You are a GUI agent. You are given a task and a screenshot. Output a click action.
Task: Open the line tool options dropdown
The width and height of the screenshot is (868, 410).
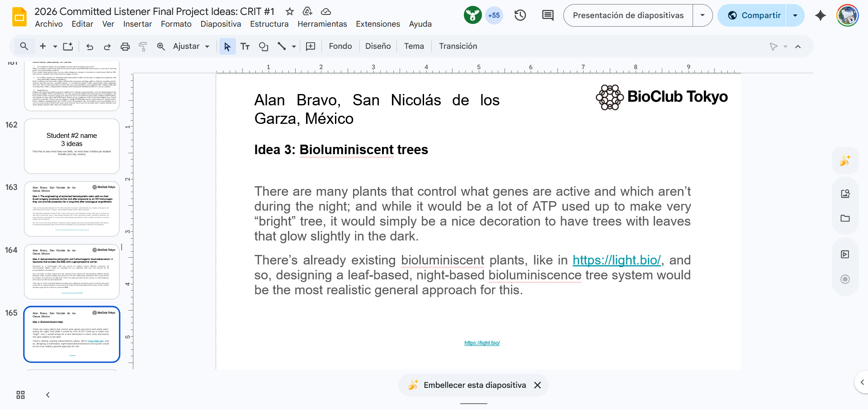coord(294,46)
